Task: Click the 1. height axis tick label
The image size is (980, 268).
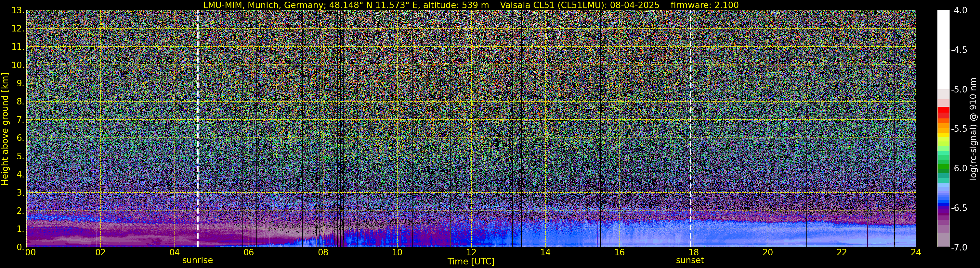Action: click(20, 229)
